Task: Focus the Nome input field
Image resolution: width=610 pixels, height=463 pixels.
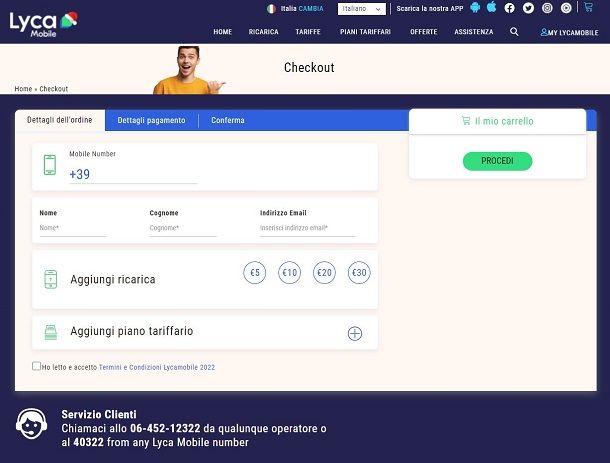Action: (x=73, y=228)
